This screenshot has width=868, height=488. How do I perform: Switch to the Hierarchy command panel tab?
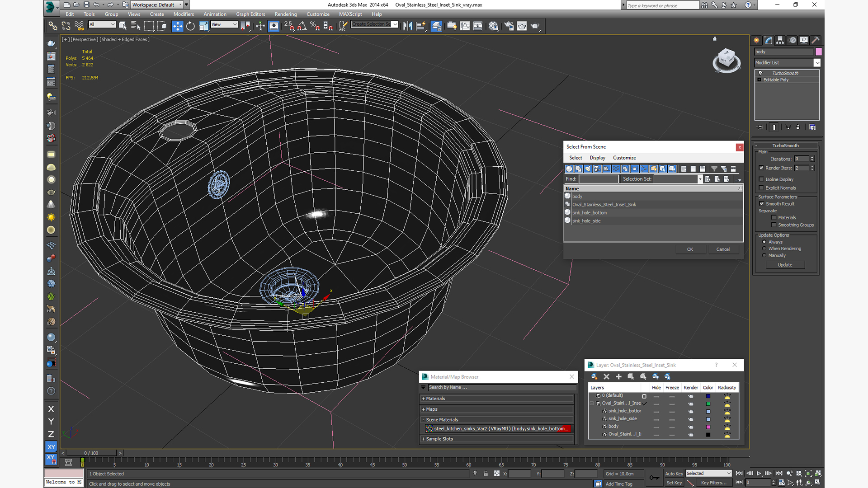coord(780,40)
